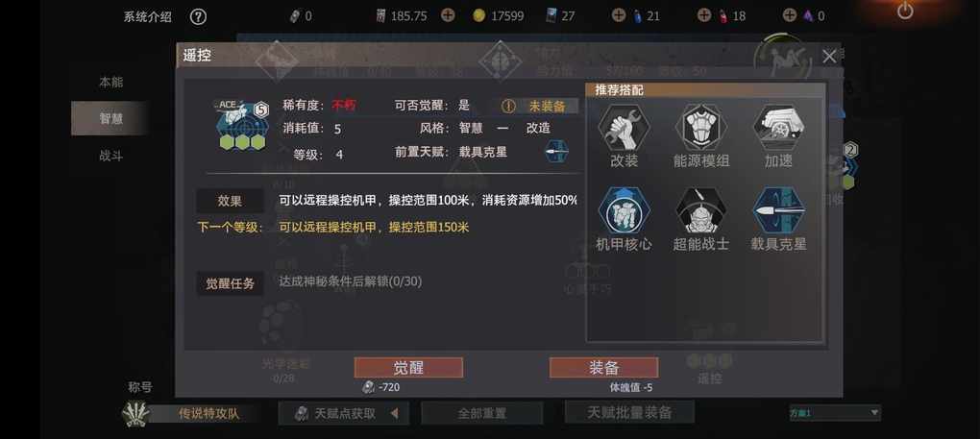Select the 能源模组 talent icon
This screenshot has width=980, height=439.
701,127
